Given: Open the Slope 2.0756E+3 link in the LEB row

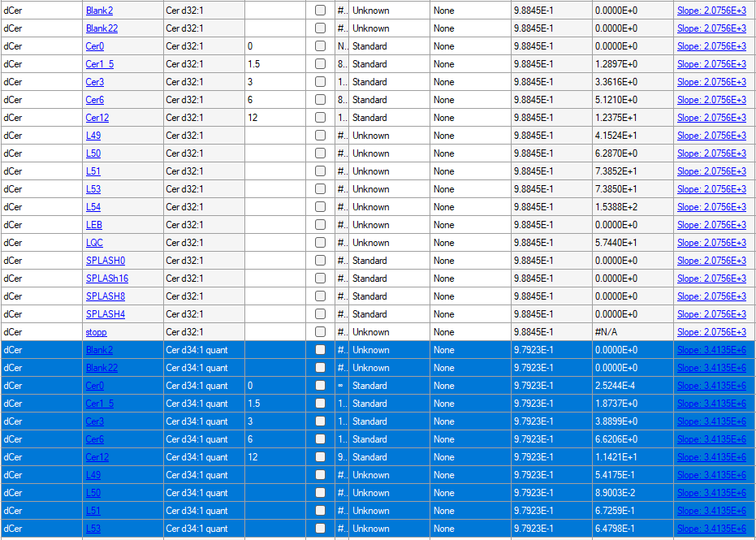Looking at the screenshot, I should [711, 225].
